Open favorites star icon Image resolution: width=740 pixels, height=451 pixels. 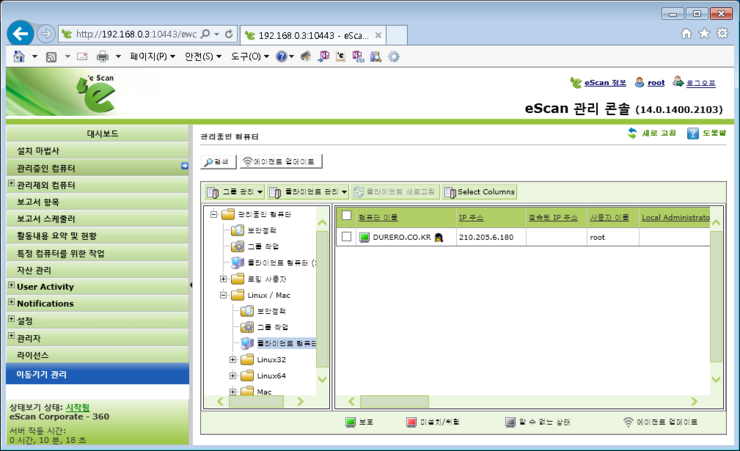pyautogui.click(x=704, y=33)
